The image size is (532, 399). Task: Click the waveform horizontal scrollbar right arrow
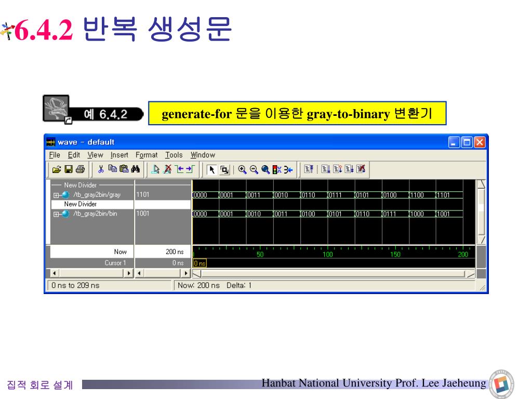coord(471,274)
